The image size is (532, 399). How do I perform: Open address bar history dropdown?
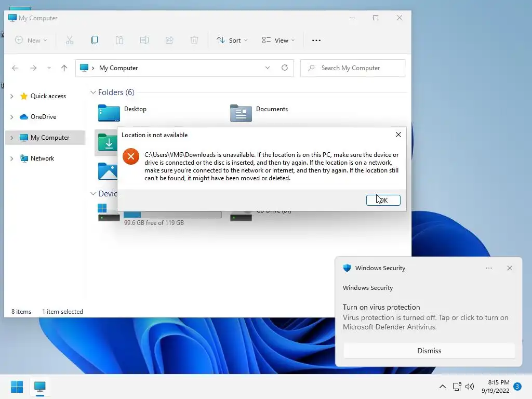pos(268,68)
